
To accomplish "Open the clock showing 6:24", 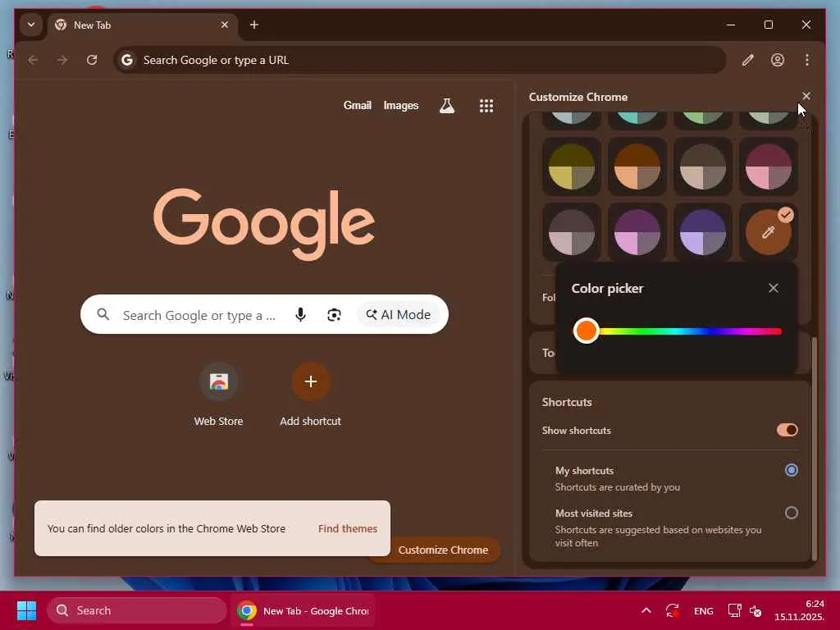I will click(x=799, y=610).
